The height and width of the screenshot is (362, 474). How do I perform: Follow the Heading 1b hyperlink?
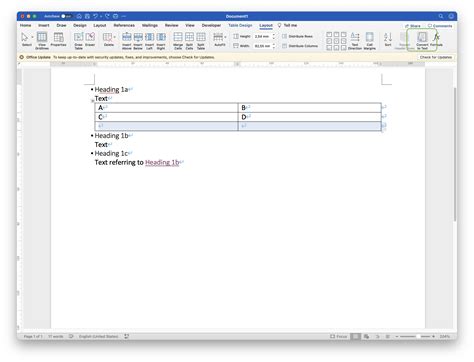(162, 162)
